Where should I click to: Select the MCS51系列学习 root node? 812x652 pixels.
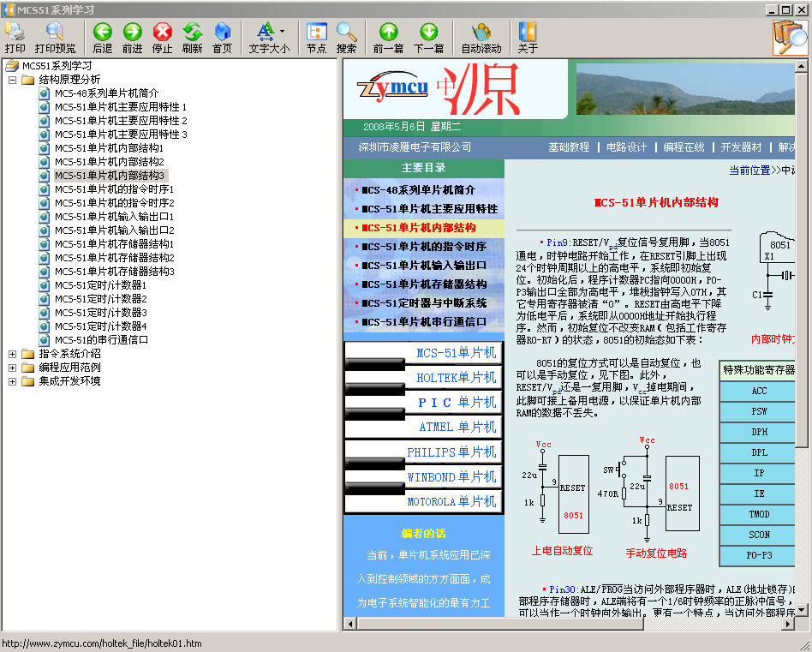[57, 66]
